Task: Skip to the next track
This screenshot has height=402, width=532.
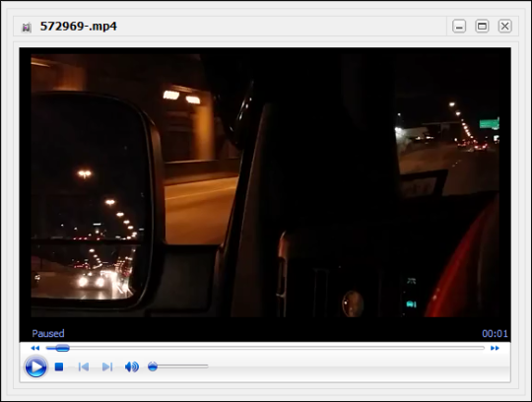Action: (x=107, y=367)
